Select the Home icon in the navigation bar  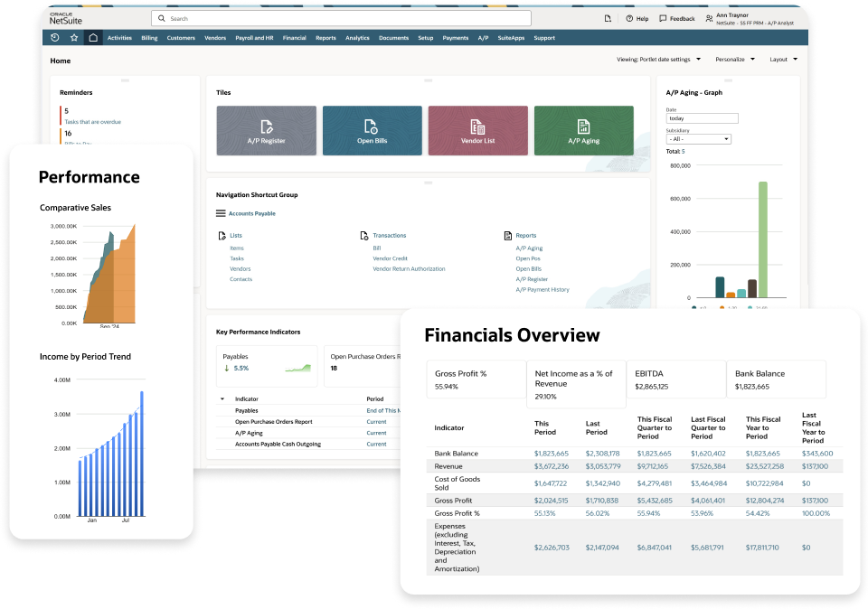point(93,38)
